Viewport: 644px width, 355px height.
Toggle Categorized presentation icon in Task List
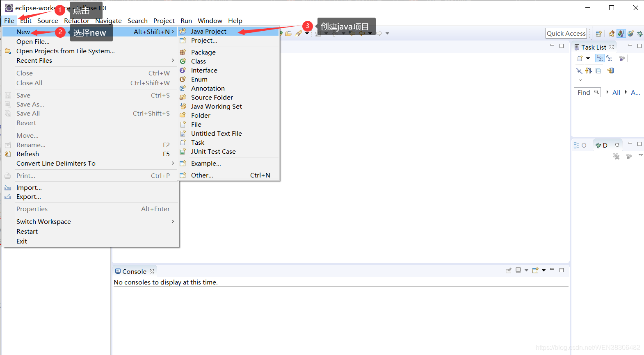pos(600,58)
